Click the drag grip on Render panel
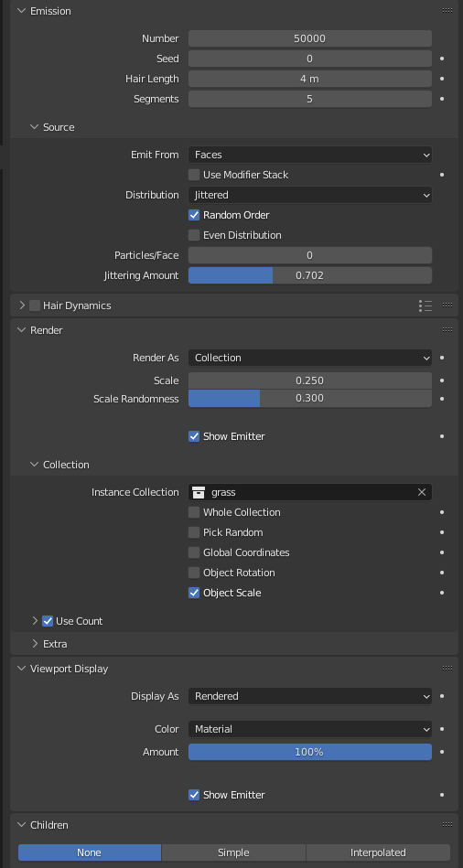Viewport: 463px width, 868px height. tap(447, 330)
